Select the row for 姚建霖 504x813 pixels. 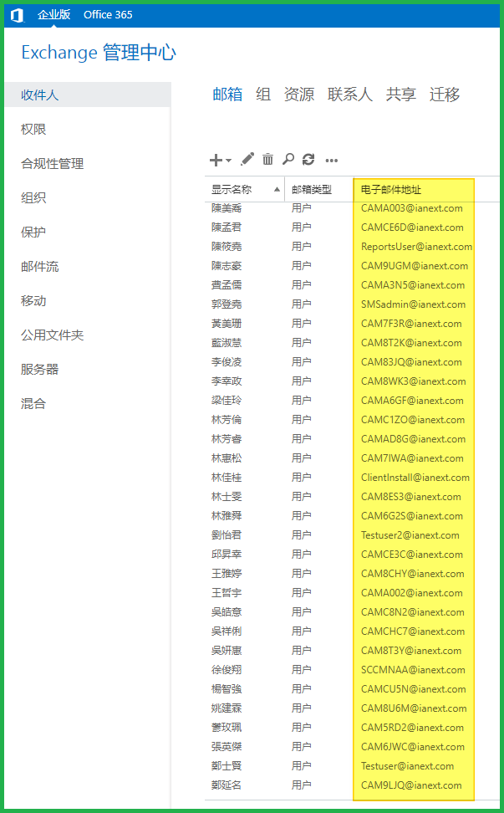coord(352,708)
